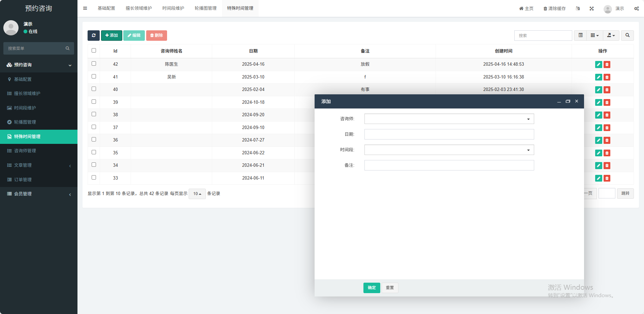Switch to the 轮播图管理 tab
The width and height of the screenshot is (644, 314).
tap(205, 8)
